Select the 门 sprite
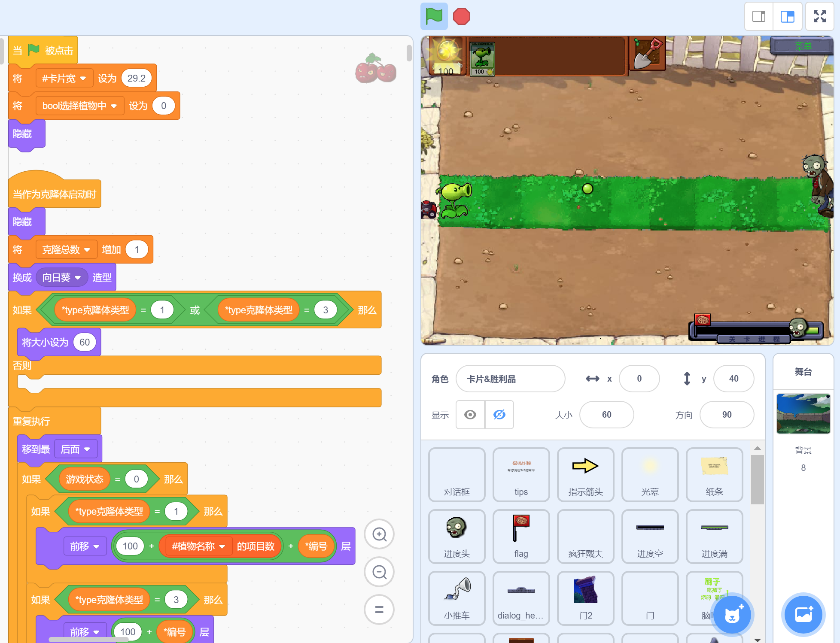840x643 pixels. tap(650, 598)
